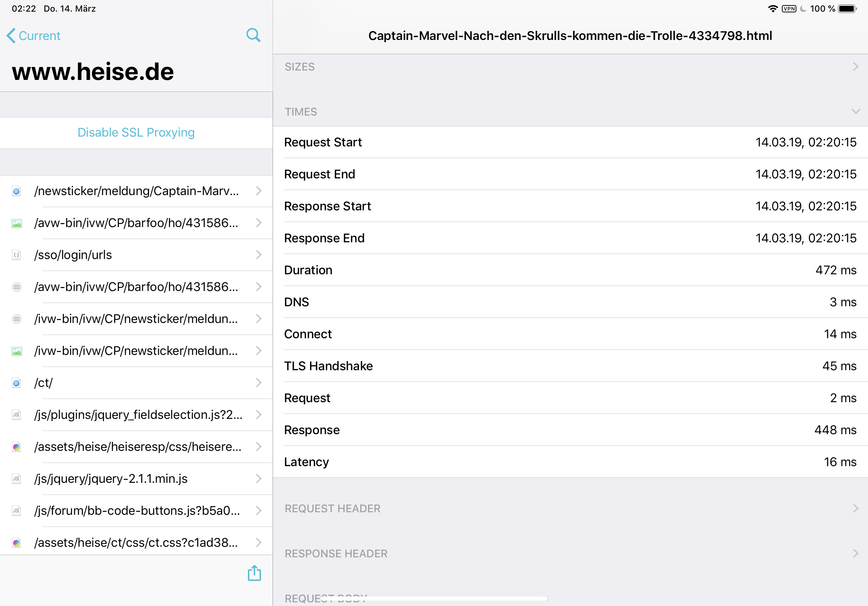The width and height of the screenshot is (868, 606).
Task: Click the /ct/ web page icon
Action: tap(16, 383)
